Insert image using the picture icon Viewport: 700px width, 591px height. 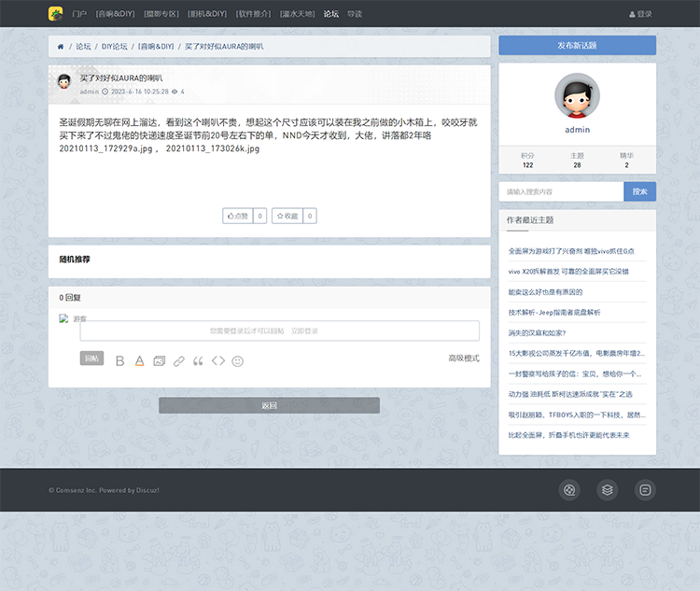pyautogui.click(x=160, y=361)
